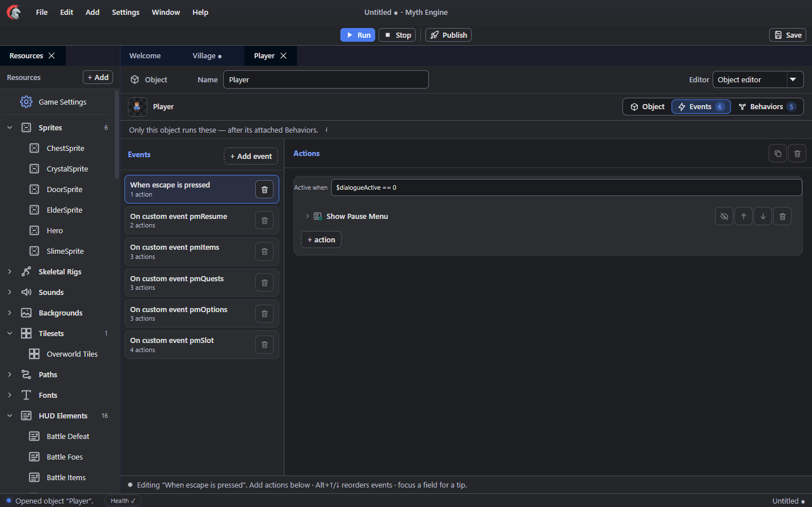Expand the Skeletal Rigs group
Image resolution: width=812 pixels, height=507 pixels.
pyautogui.click(x=10, y=272)
